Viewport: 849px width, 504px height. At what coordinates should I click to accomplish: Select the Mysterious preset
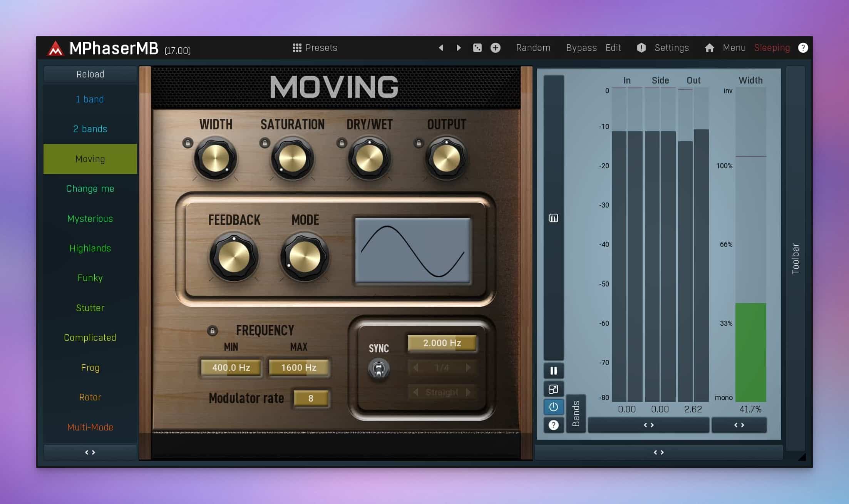point(90,219)
